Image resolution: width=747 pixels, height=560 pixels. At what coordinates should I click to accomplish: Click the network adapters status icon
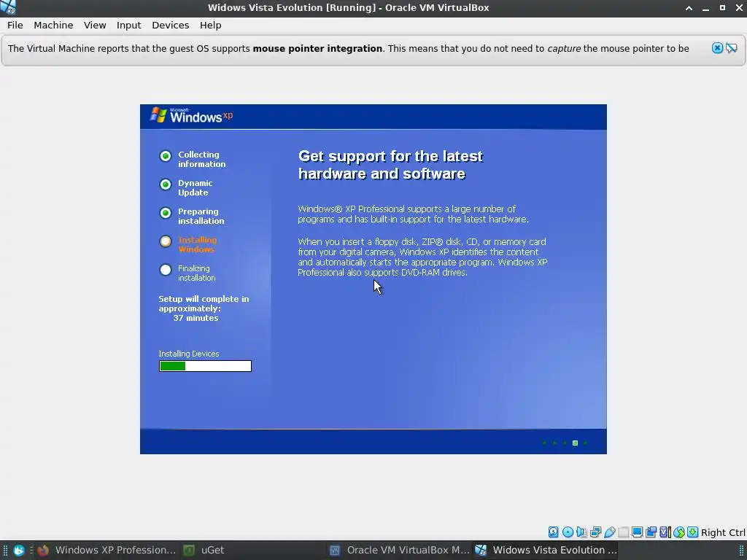click(595, 532)
